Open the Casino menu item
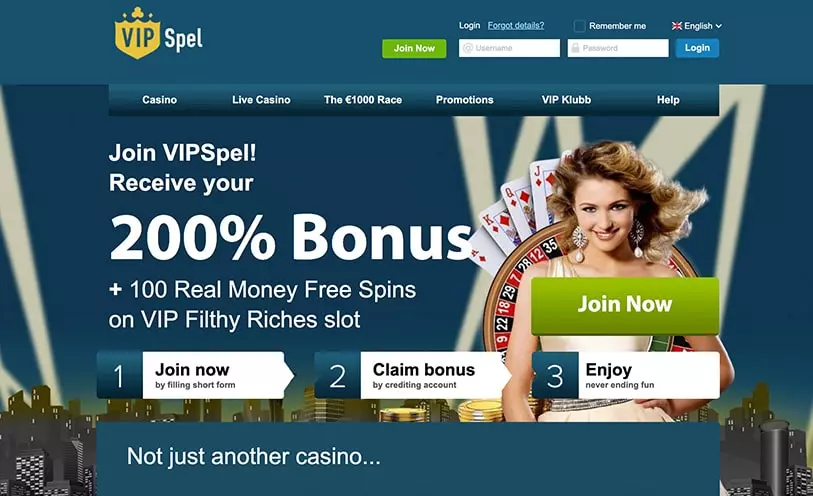 click(160, 100)
